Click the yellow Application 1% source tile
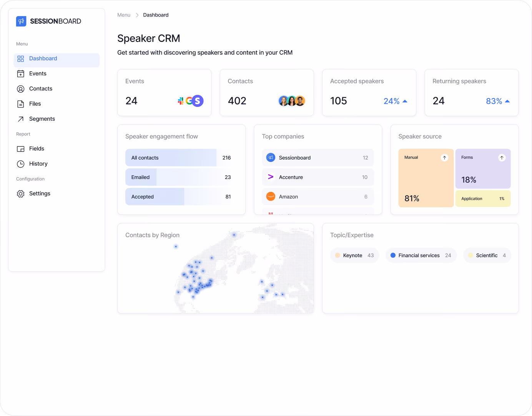Image resolution: width=532 pixels, height=416 pixels. click(x=483, y=199)
